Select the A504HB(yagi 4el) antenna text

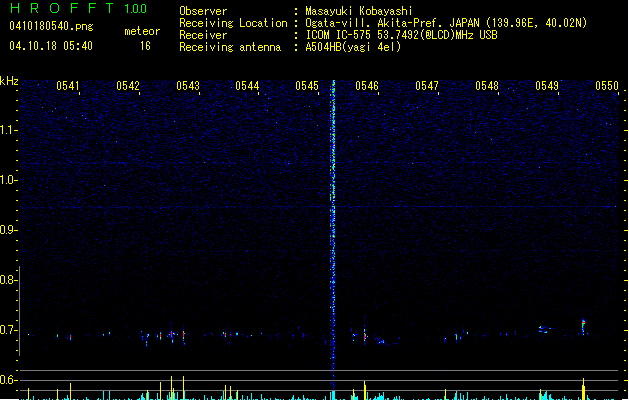click(x=353, y=47)
